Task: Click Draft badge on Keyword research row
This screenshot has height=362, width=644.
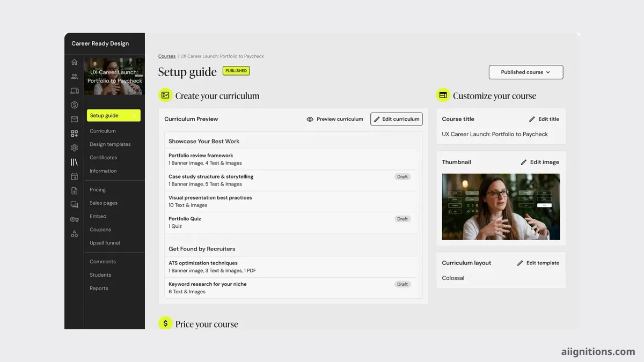Action: pyautogui.click(x=402, y=284)
